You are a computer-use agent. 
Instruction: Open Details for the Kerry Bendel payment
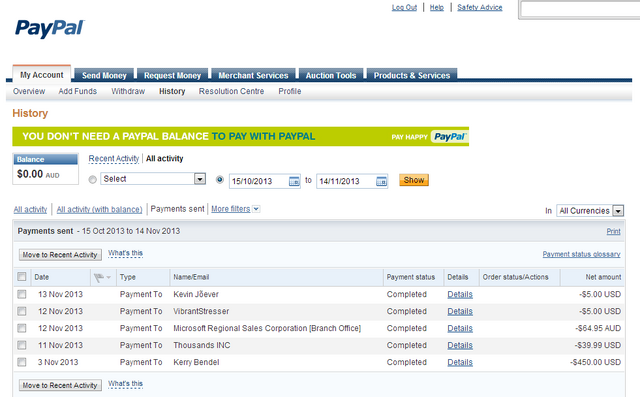(x=460, y=362)
